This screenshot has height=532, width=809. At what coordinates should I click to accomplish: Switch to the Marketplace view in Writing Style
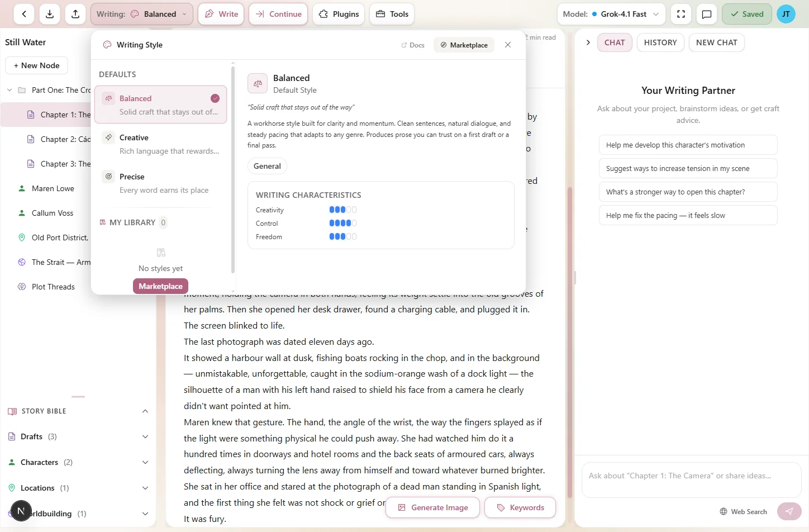pyautogui.click(x=463, y=45)
